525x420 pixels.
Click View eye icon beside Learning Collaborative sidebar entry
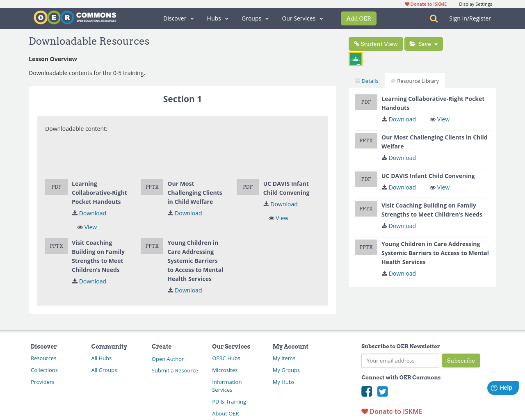[x=432, y=119]
